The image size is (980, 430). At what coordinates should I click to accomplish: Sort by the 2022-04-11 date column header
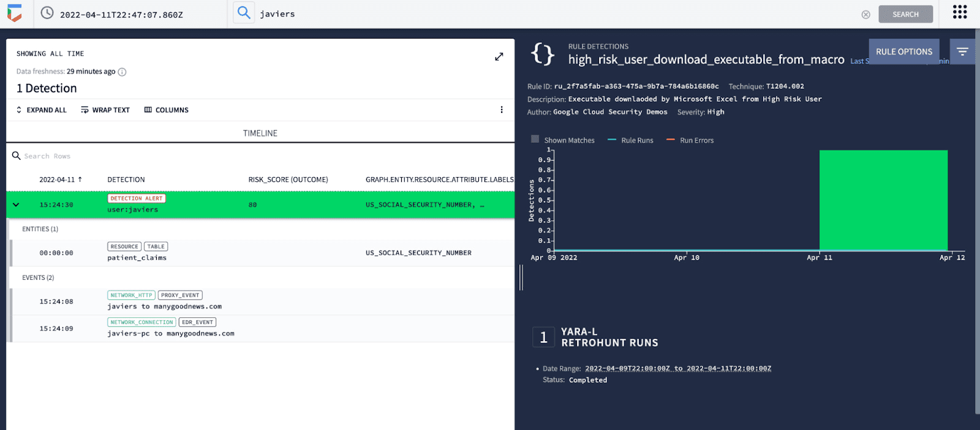tap(61, 179)
